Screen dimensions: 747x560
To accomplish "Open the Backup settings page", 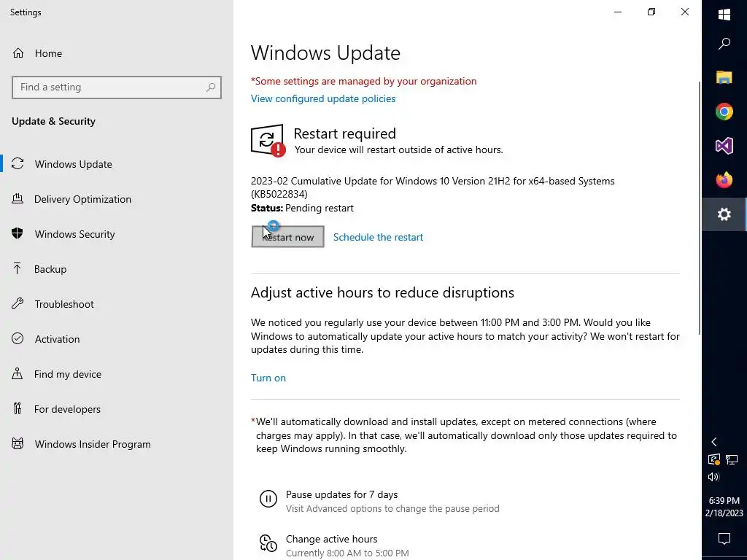I will click(x=50, y=269).
